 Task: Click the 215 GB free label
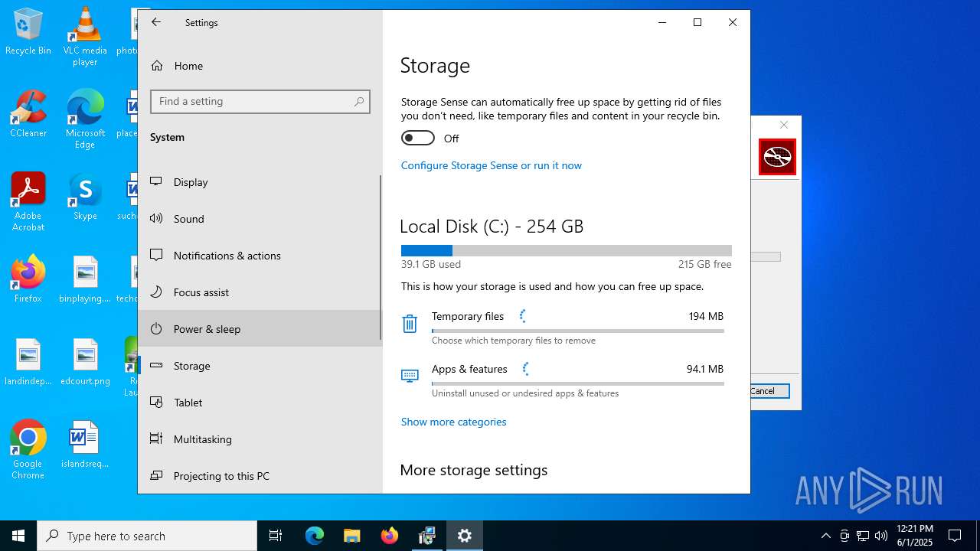click(x=704, y=264)
